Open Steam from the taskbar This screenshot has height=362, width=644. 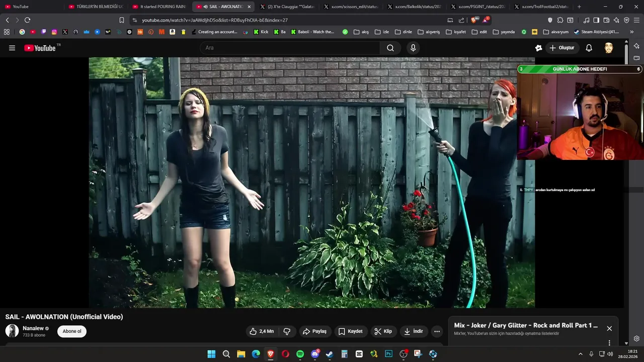pos(329,354)
